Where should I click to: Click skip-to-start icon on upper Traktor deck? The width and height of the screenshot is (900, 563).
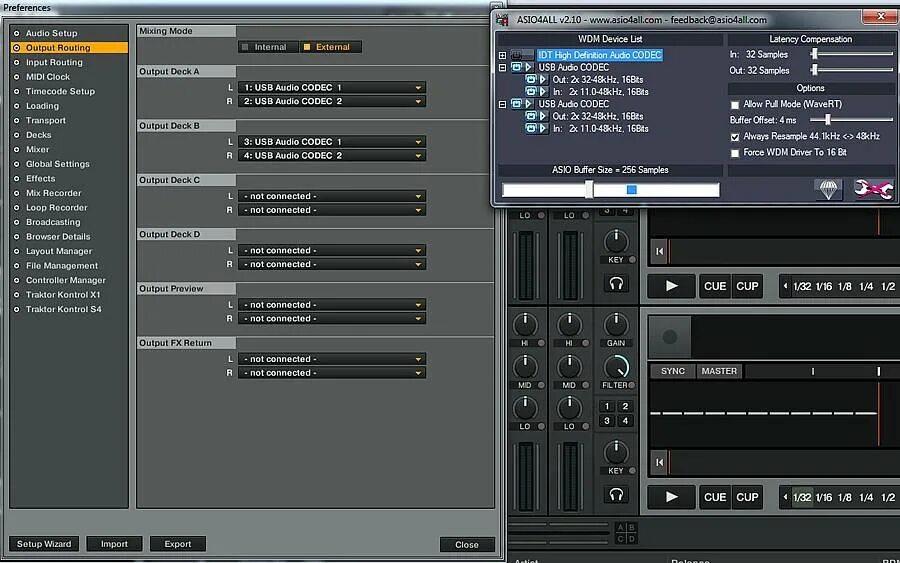pos(660,251)
